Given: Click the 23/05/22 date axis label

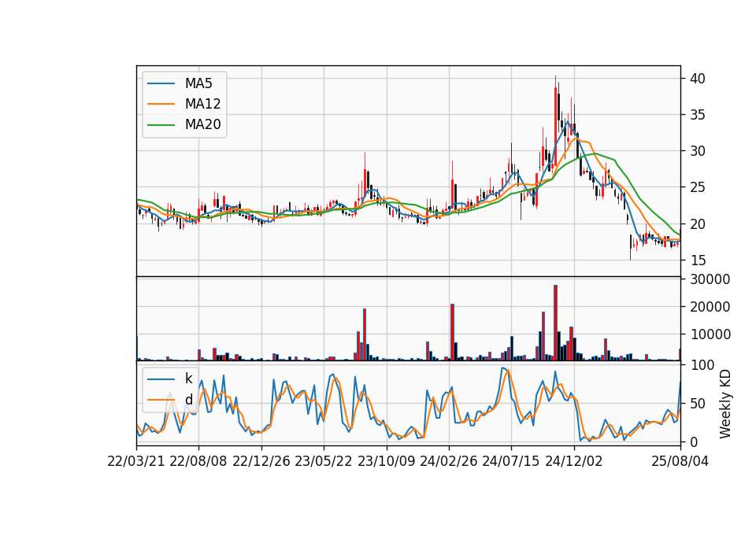Looking at the screenshot, I should tap(324, 462).
